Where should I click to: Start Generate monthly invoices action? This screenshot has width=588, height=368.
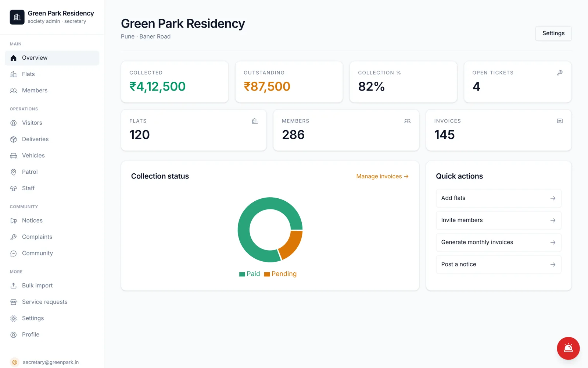coord(498,243)
